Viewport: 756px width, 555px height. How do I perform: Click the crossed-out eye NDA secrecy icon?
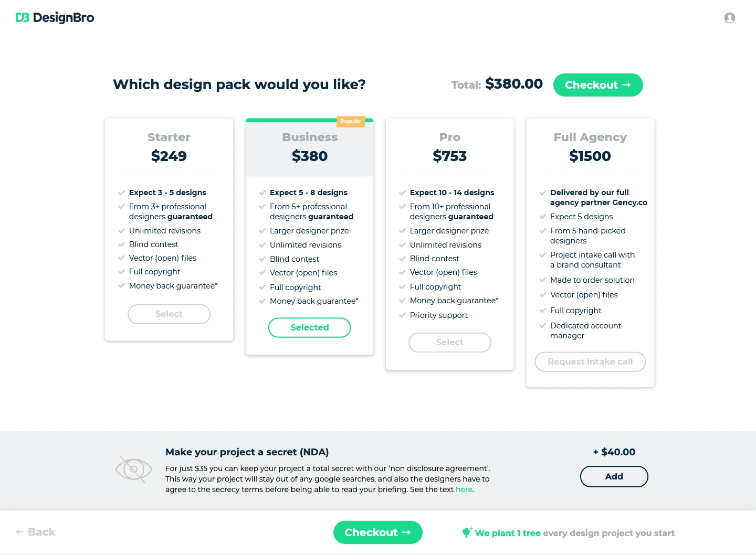[133, 469]
